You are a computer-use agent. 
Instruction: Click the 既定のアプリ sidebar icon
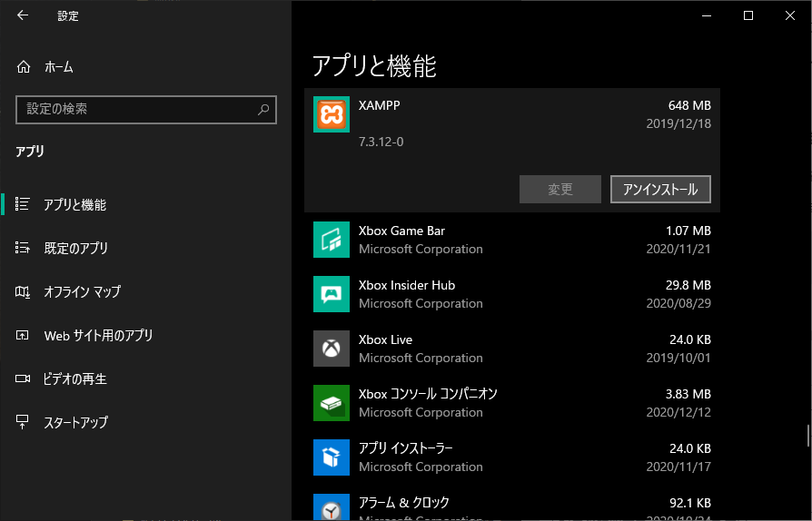[x=23, y=248]
